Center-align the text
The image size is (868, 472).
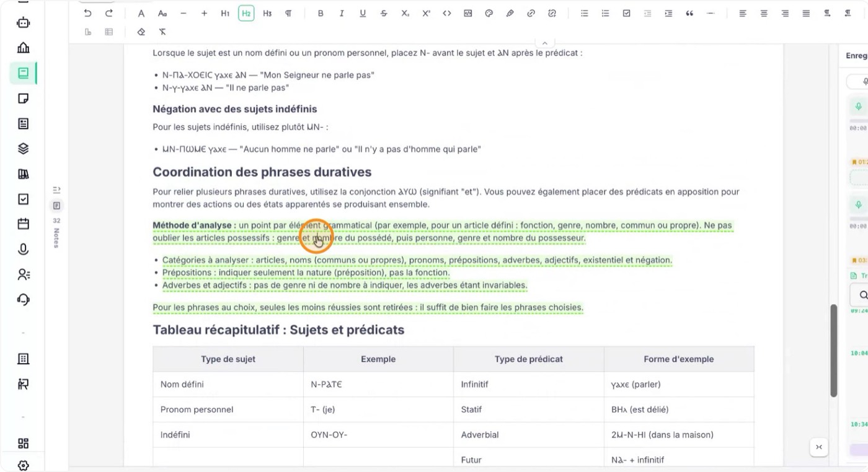click(764, 14)
